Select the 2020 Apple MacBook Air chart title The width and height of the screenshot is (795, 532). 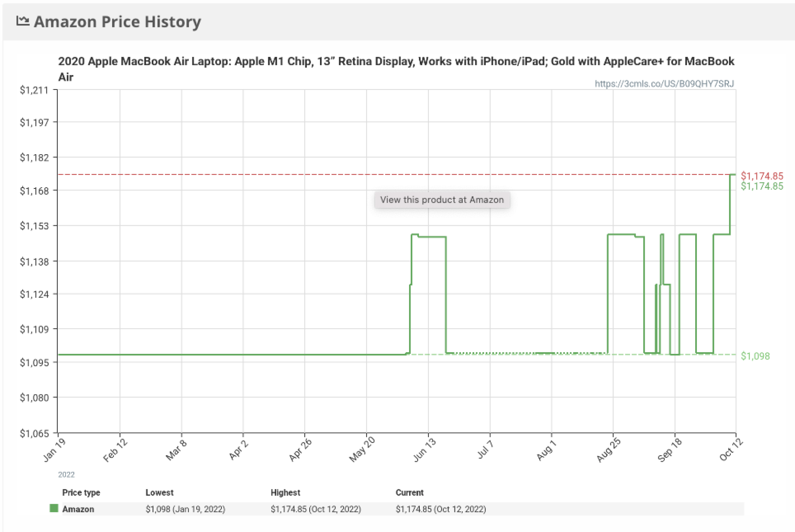pos(396,69)
